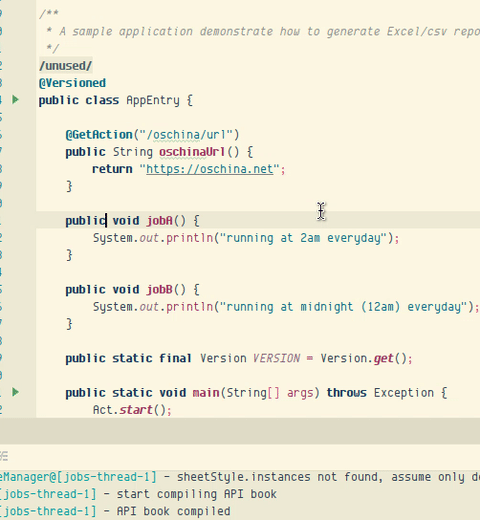Click the main method name
Screen dimensions: 480x520
[206, 393]
